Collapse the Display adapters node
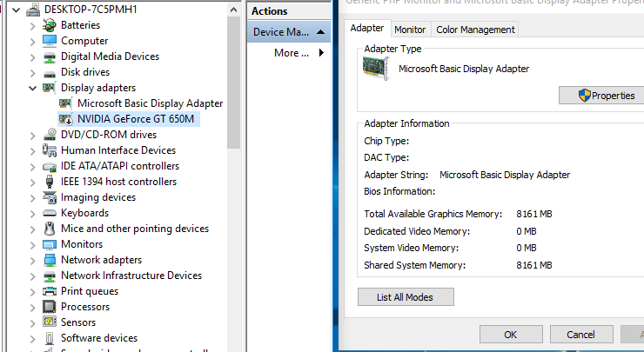Image resolution: width=644 pixels, height=352 pixels. tap(32, 88)
